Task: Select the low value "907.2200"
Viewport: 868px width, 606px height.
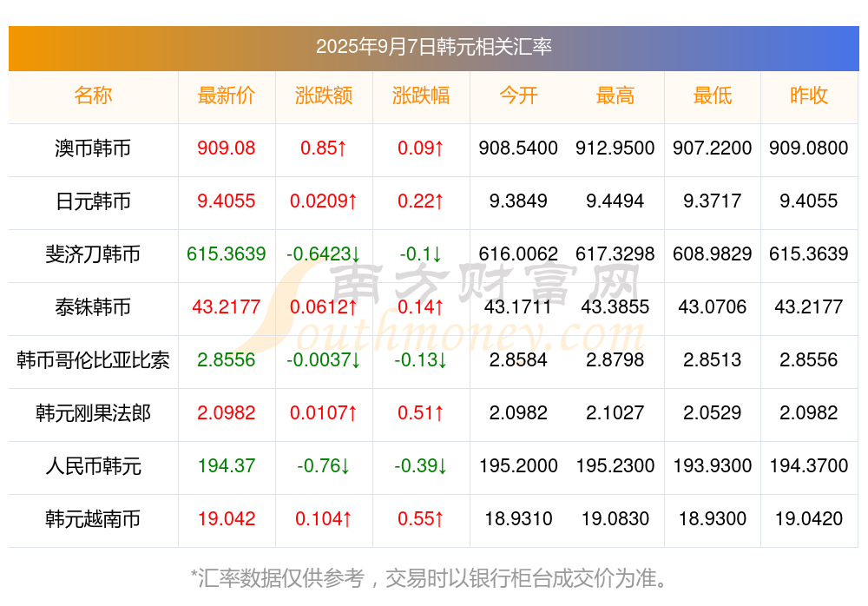Action: (x=713, y=148)
